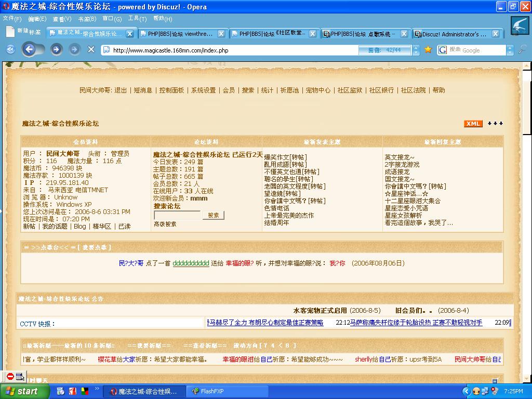Image resolution: width=532 pixels, height=399 pixels.
Task: Click the 搜索 button under 搜索论坛
Action: (x=213, y=215)
